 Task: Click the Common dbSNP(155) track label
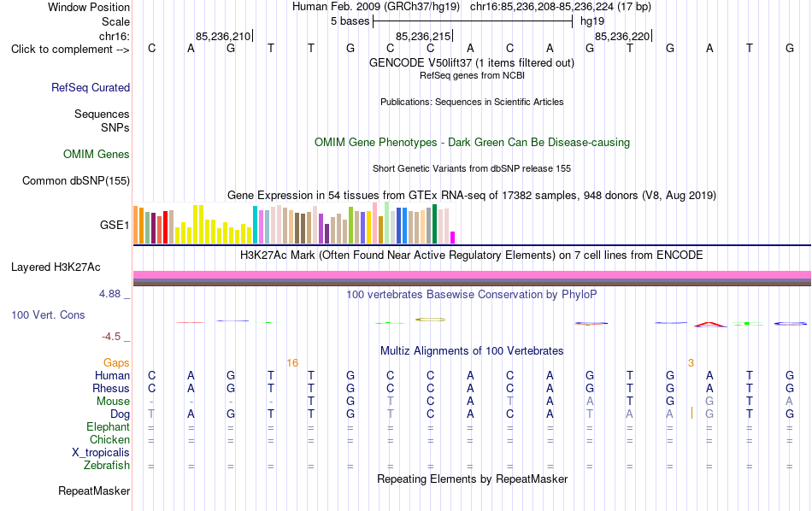[76, 180]
